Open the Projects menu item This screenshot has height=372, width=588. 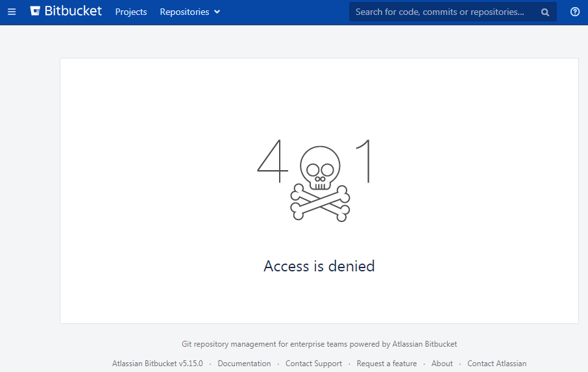tap(131, 12)
